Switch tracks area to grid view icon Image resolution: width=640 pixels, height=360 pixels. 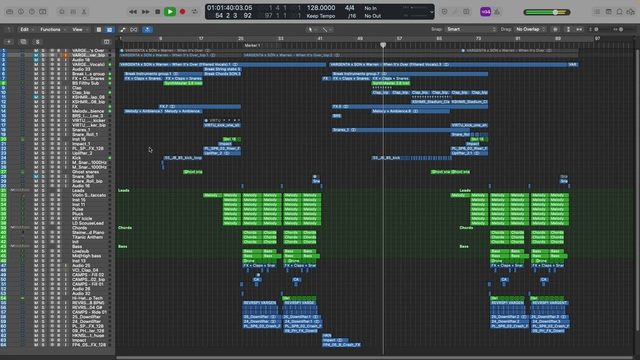(x=109, y=29)
